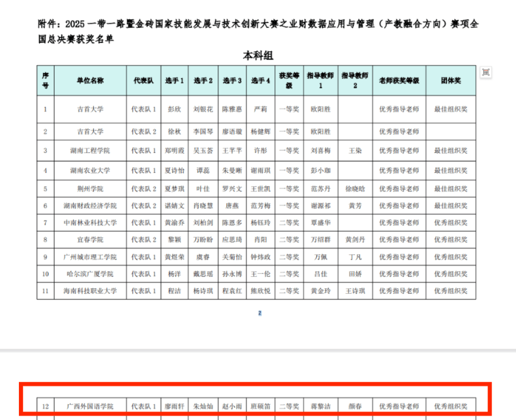The height and width of the screenshot is (420, 516).
Task: Select the 老师获奖等级 header cell
Action: pos(399,81)
